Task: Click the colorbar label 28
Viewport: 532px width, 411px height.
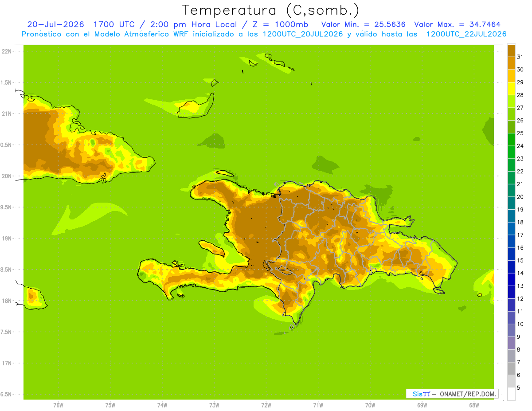Action: 520,95
